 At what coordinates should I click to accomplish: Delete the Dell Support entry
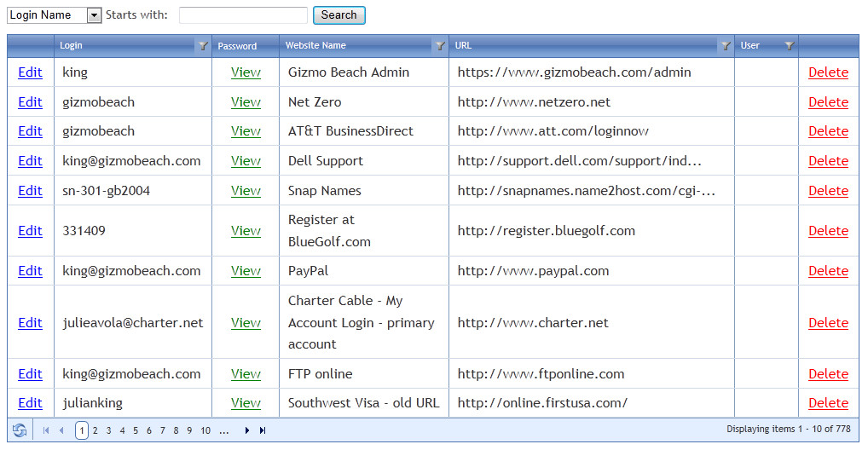pyautogui.click(x=828, y=161)
